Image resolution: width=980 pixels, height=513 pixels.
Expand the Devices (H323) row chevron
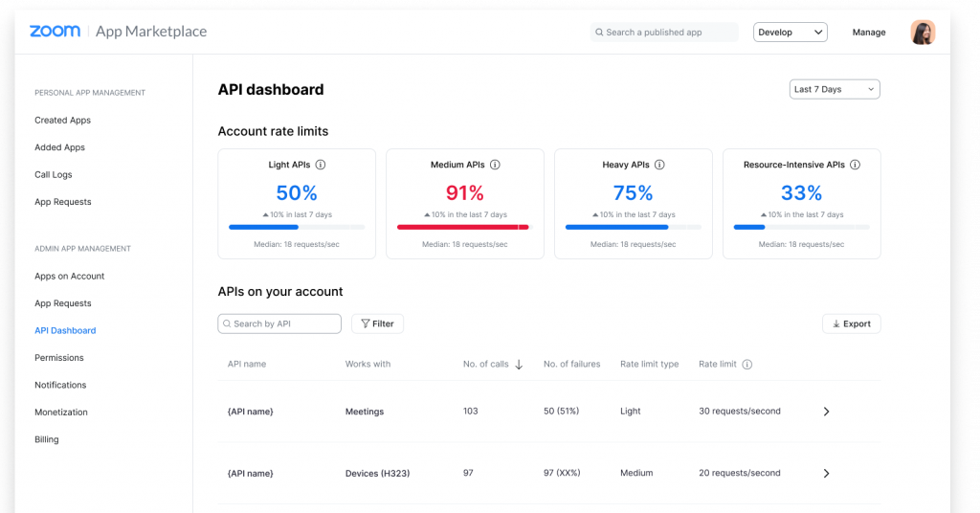click(827, 473)
